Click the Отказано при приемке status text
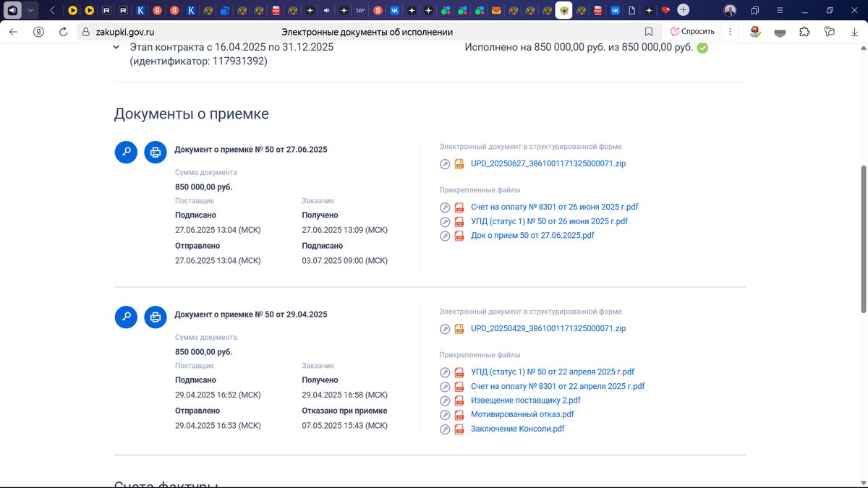This screenshot has width=868, height=488. (x=344, y=411)
